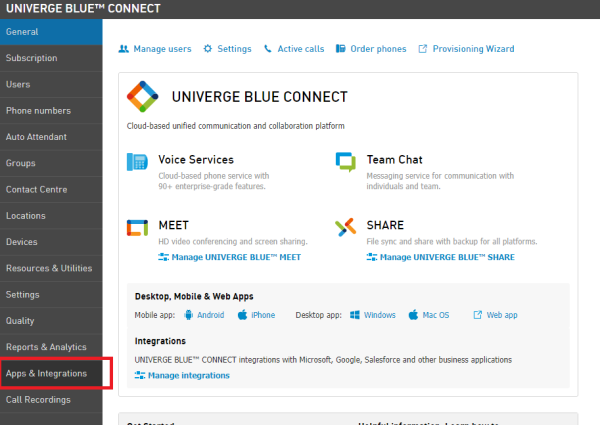The width and height of the screenshot is (600, 425).
Task: Click the Manage users people icon
Action: click(124, 49)
